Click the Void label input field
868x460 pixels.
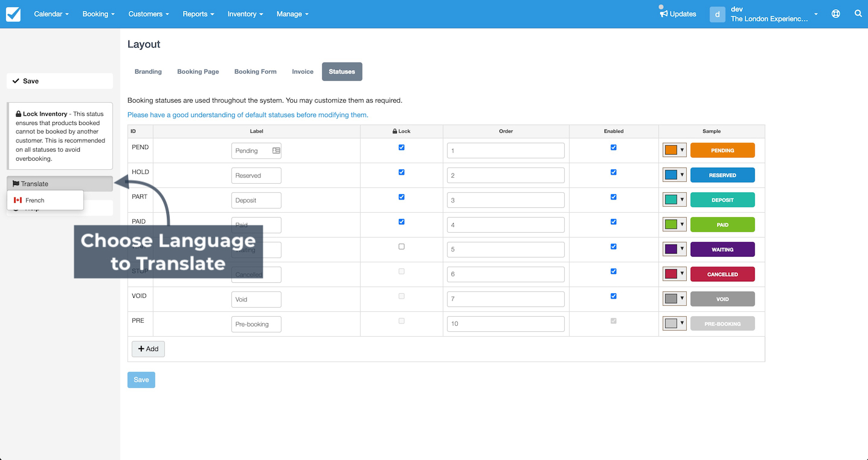(256, 299)
